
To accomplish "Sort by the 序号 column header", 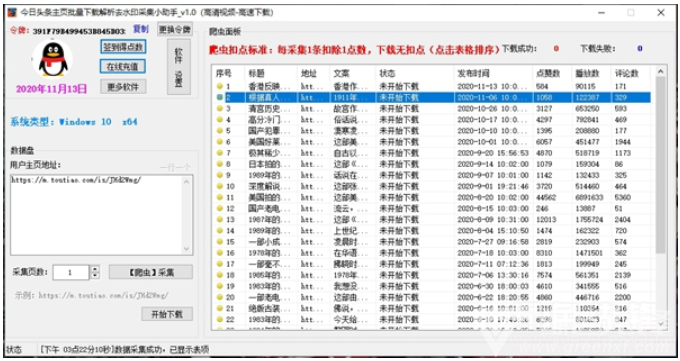I will pos(224,73).
